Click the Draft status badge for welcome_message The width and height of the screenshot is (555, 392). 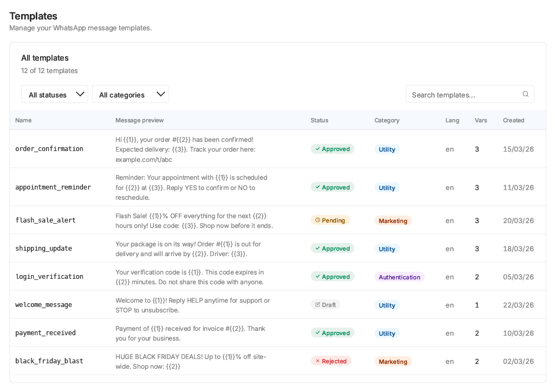325,305
